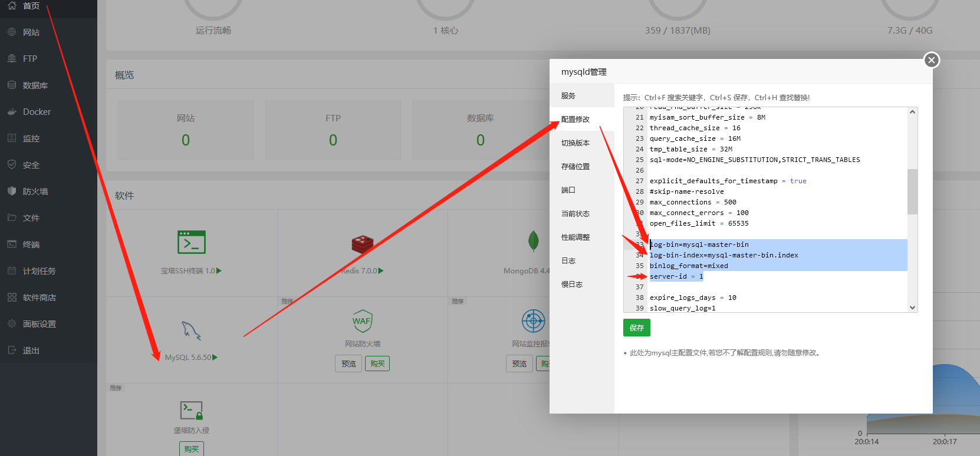Open the 首页 home icon in sidebar
The width and height of the screenshot is (980, 456).
(12, 5)
